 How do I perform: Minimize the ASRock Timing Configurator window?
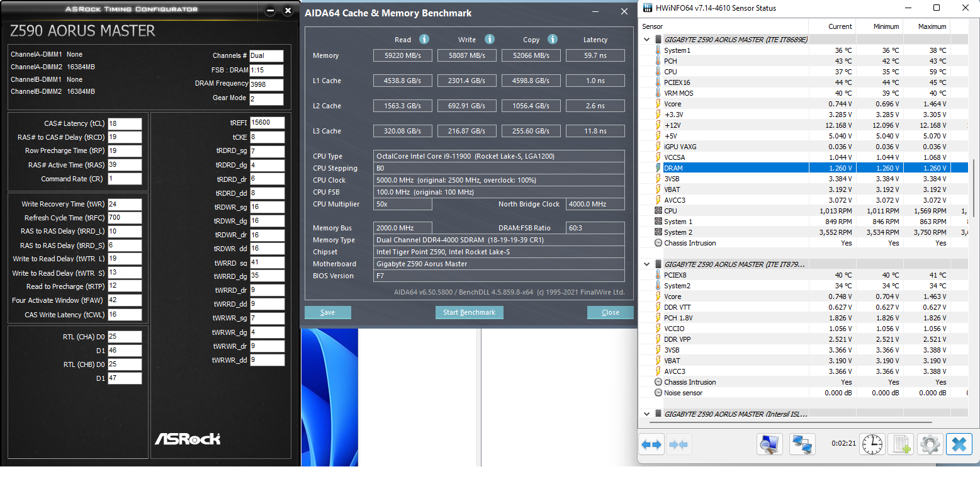tap(271, 11)
